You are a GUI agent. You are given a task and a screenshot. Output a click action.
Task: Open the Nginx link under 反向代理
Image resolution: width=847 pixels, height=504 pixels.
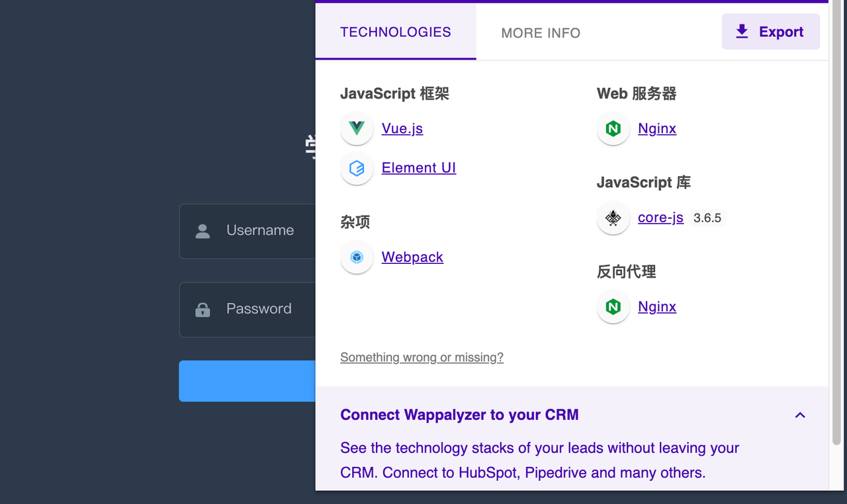[657, 307]
